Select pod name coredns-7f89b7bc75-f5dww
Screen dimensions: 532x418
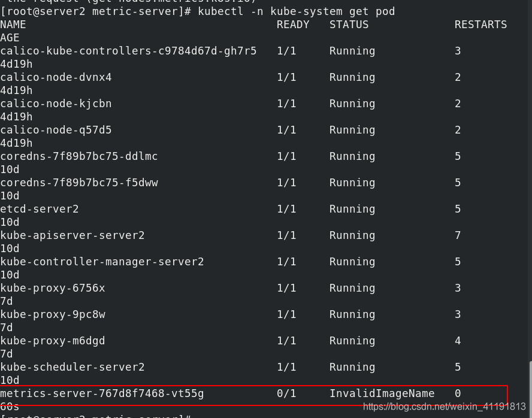click(79, 183)
